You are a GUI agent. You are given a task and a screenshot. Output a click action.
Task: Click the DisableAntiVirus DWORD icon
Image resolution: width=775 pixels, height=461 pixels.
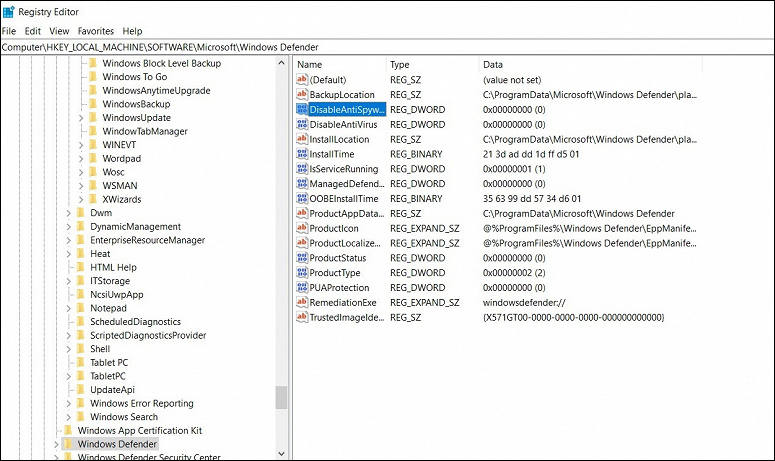301,124
